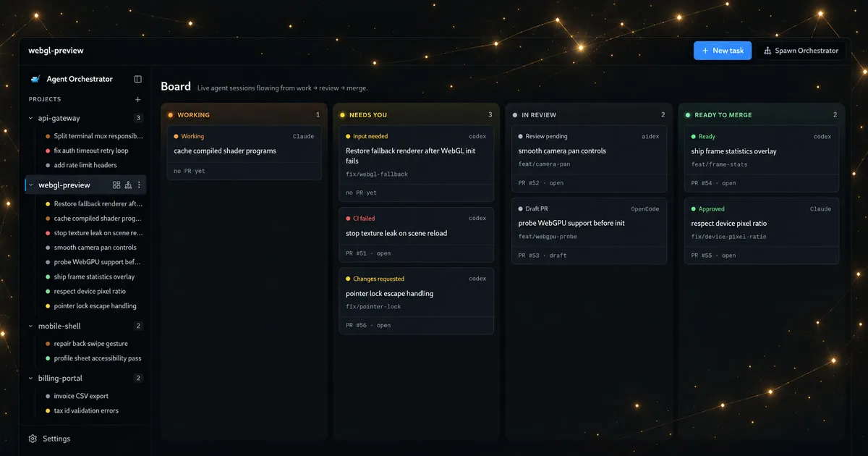
Task: Add a new project with plus icon
Action: [x=138, y=99]
